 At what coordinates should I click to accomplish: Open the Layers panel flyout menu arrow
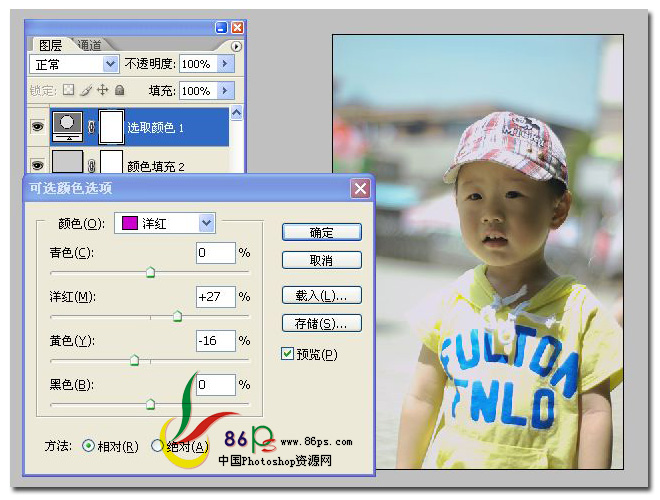coord(236,46)
